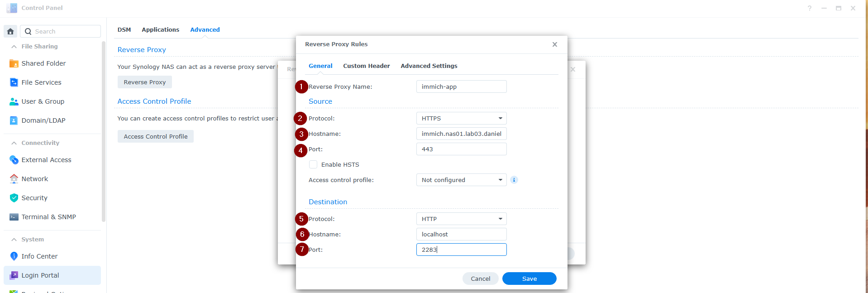This screenshot has height=293, width=868.
Task: Click the access control profile info icon
Action: [x=514, y=180]
